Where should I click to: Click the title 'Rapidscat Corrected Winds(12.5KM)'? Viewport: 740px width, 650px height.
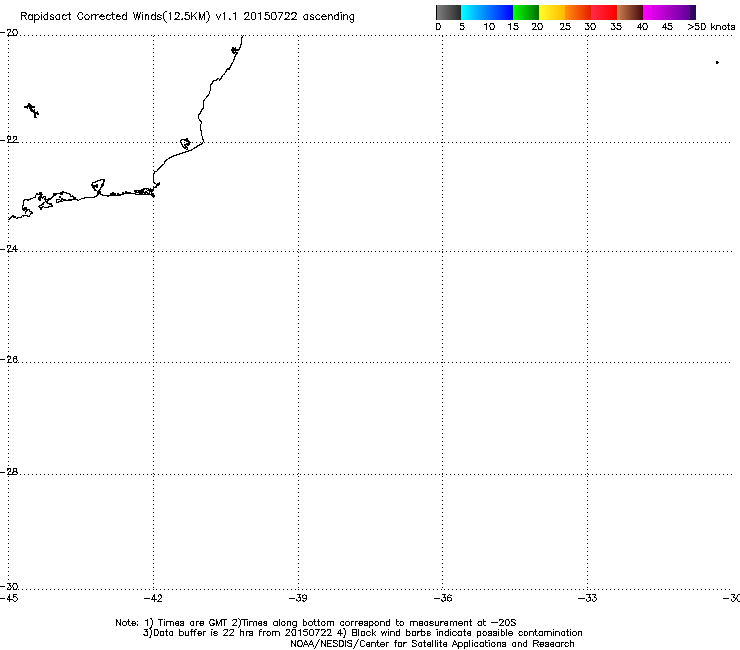(115, 17)
